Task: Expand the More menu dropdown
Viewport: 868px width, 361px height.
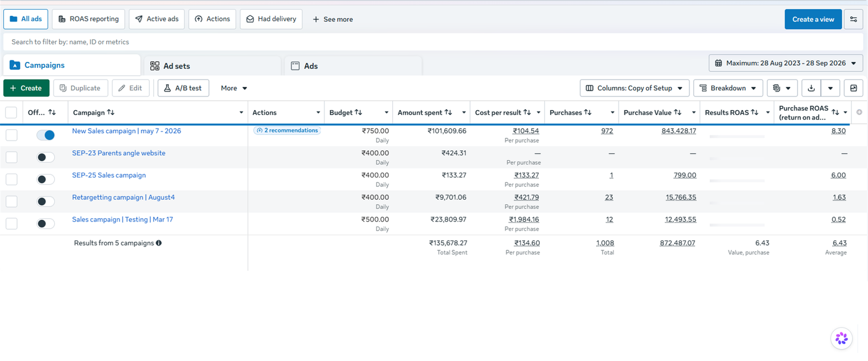Action: [234, 88]
